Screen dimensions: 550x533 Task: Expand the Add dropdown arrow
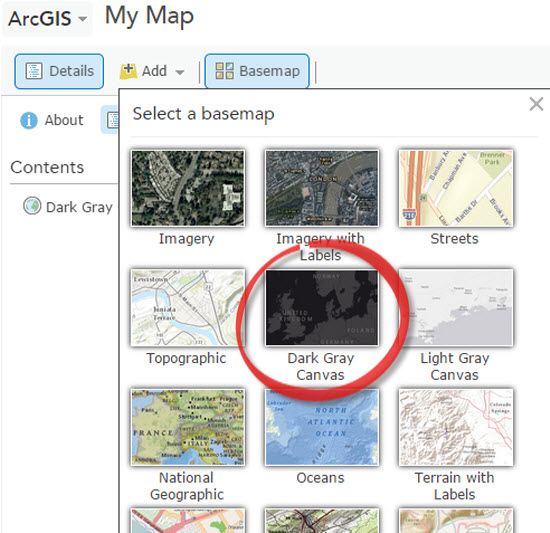(180, 72)
